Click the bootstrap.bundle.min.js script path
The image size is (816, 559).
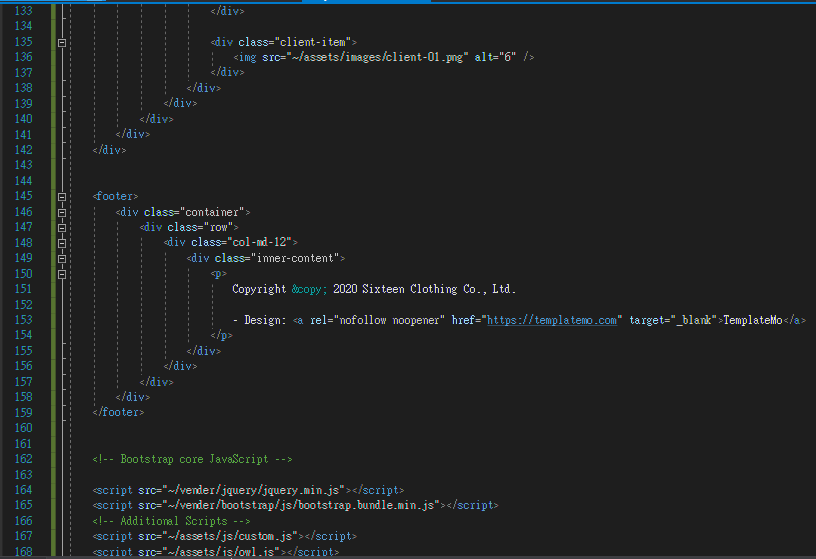pyautogui.click(x=301, y=505)
